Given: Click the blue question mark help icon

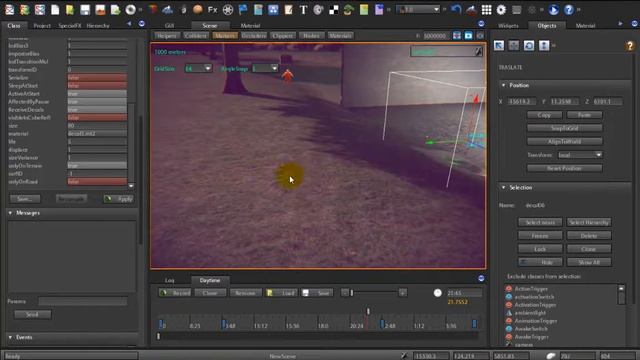Looking at the screenshot, I should point(569,10).
